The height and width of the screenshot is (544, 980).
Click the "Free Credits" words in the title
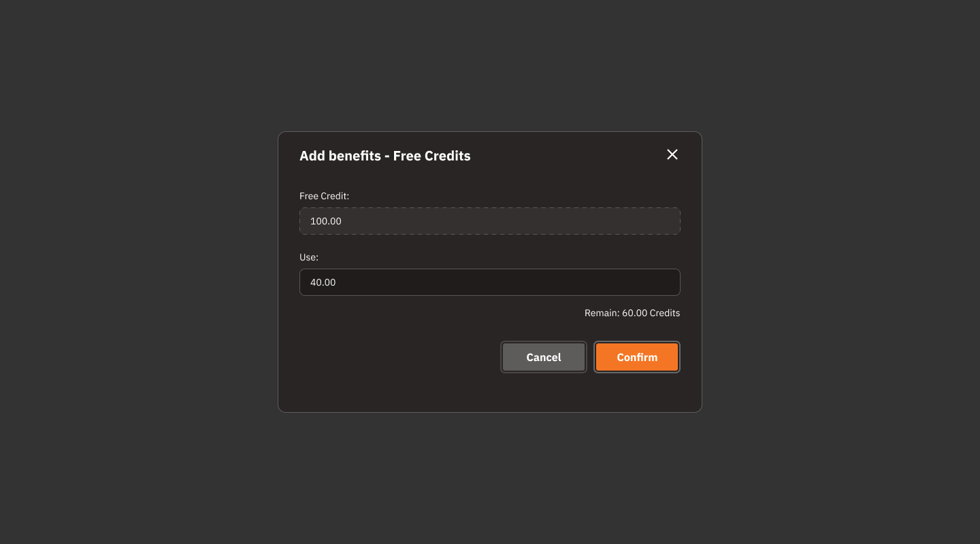tap(432, 156)
